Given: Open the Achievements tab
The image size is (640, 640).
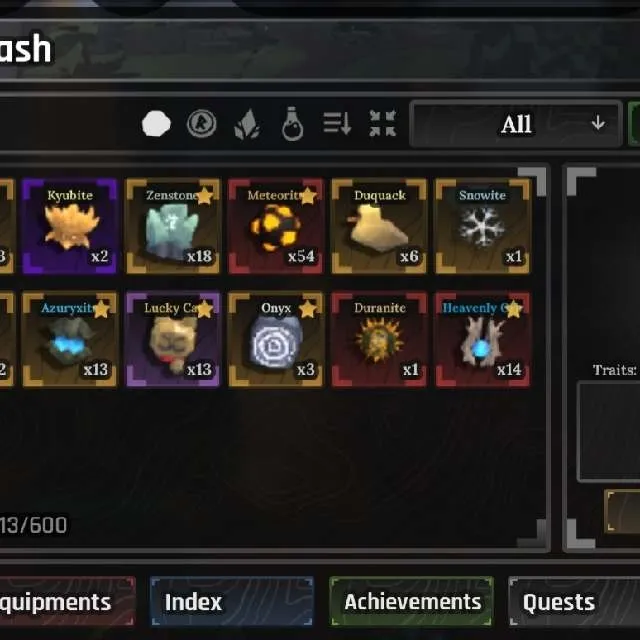Looking at the screenshot, I should coord(411,601).
